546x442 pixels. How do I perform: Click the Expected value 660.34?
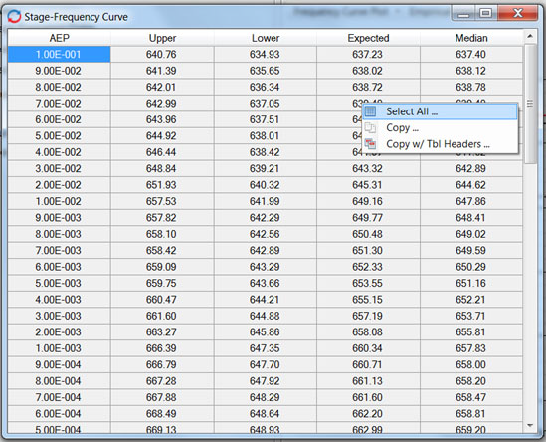pos(367,348)
